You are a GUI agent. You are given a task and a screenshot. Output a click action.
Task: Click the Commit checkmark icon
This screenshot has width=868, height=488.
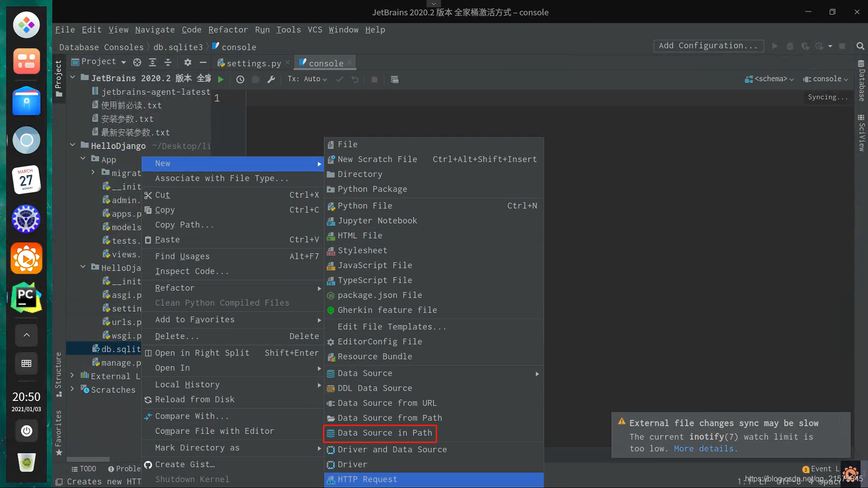339,79
